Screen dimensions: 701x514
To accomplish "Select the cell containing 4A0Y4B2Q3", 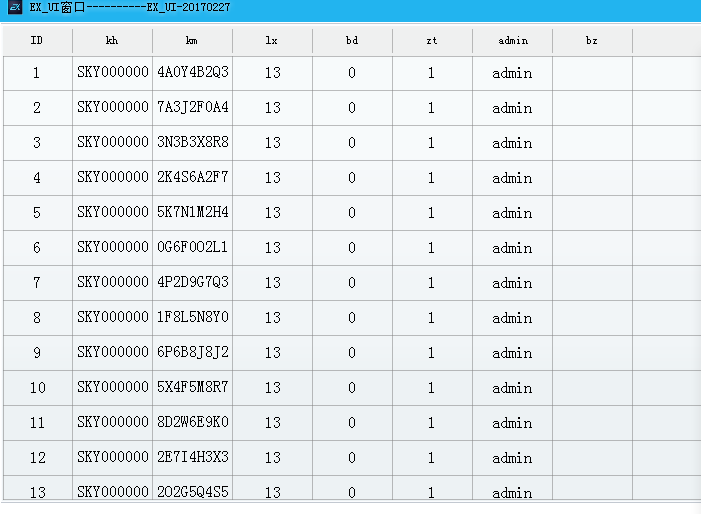I will [x=192, y=73].
